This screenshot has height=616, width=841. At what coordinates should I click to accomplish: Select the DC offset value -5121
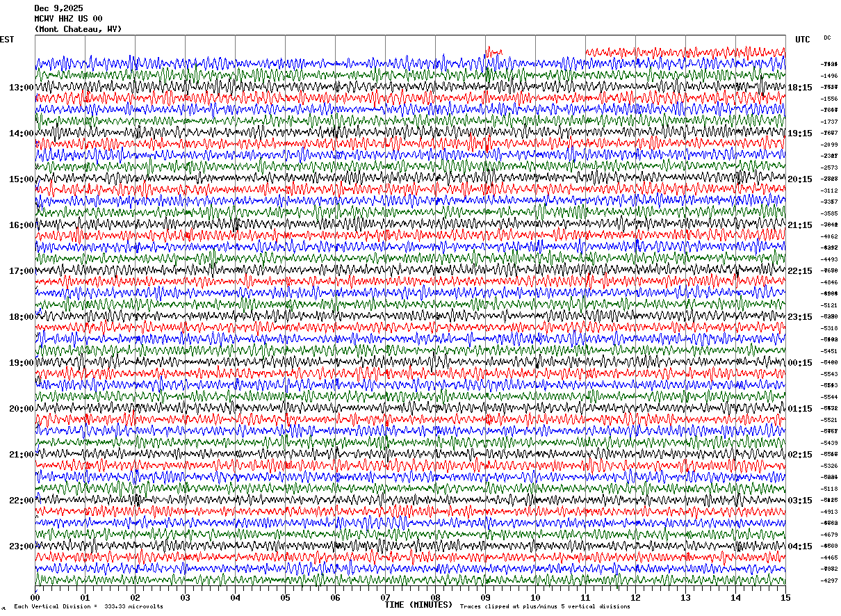830,305
